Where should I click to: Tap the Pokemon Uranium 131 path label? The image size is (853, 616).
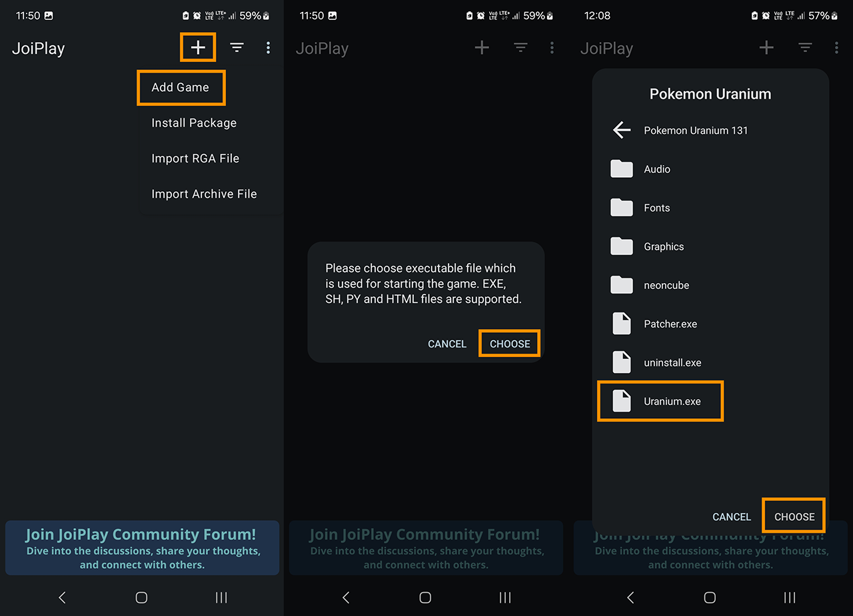(x=696, y=131)
